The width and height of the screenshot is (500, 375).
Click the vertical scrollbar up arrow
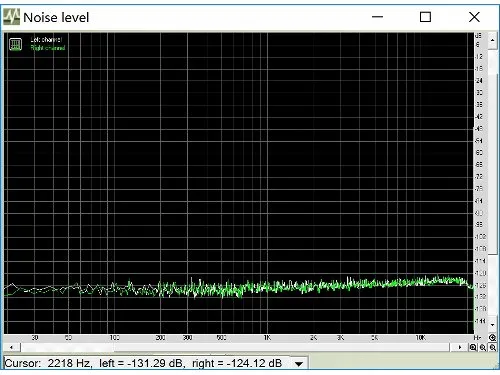tap(493, 40)
